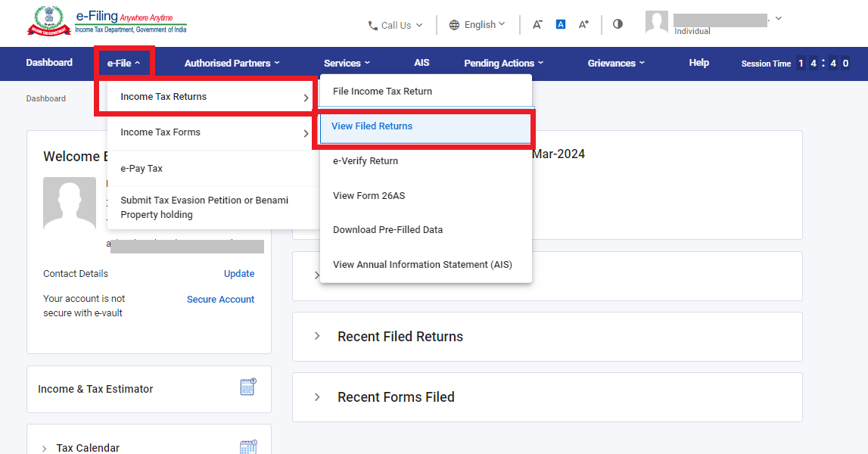868x454 pixels.
Task: Go to the Dashboard menu item
Action: tap(49, 63)
